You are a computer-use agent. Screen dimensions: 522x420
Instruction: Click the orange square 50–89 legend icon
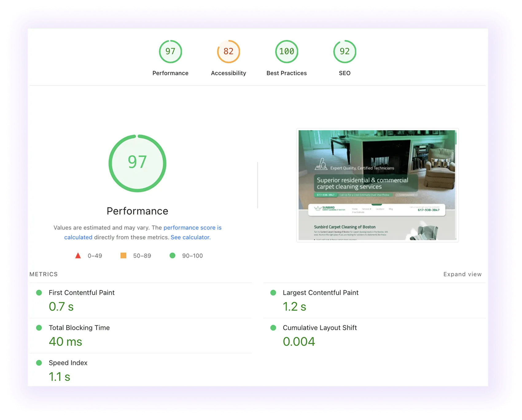124,255
